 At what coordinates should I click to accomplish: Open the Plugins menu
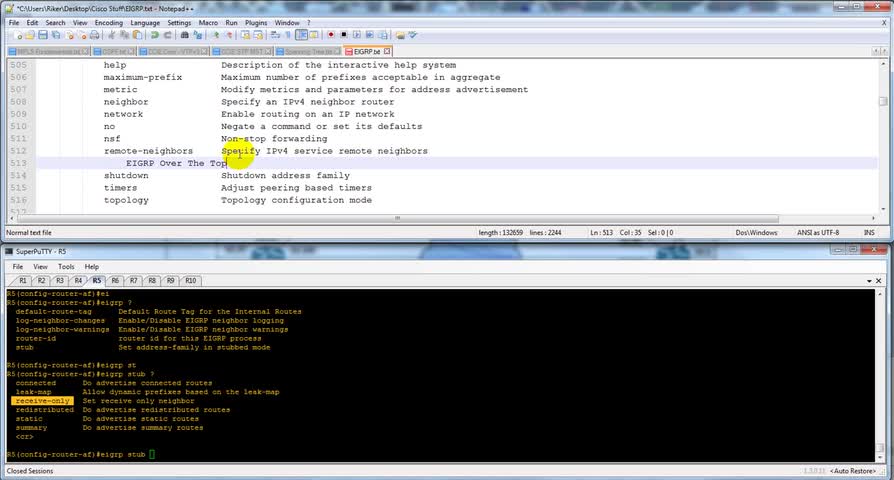coord(256,23)
